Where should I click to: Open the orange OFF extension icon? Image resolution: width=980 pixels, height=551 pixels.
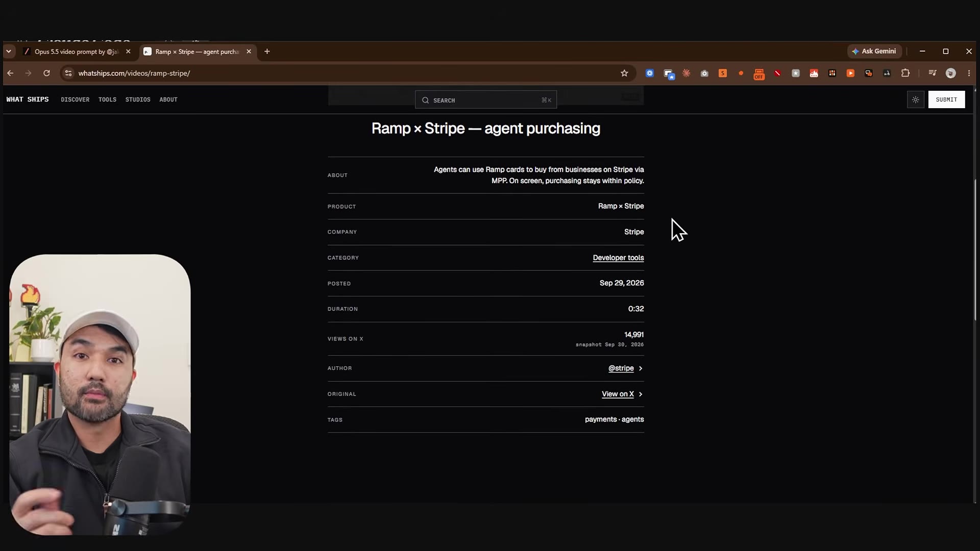click(759, 74)
